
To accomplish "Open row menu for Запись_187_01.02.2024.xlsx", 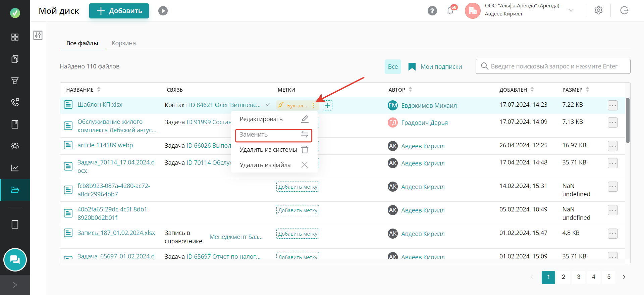I will (x=613, y=234).
